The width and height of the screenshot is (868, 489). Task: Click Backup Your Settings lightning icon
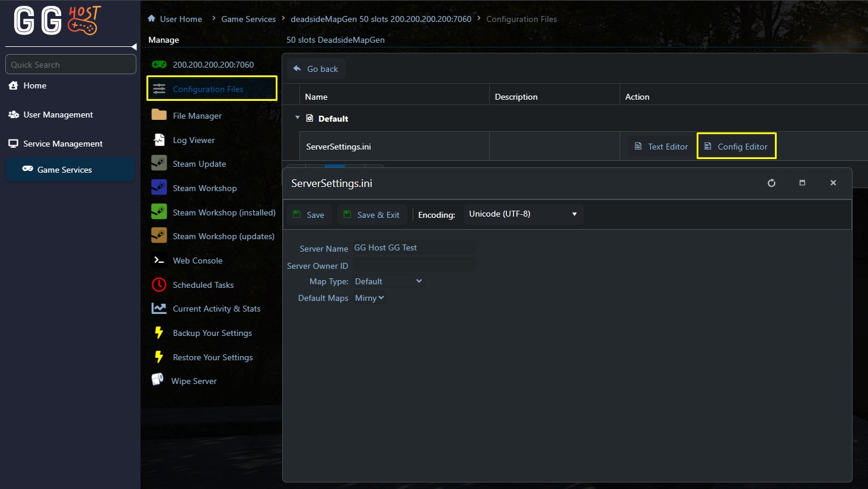pos(159,333)
